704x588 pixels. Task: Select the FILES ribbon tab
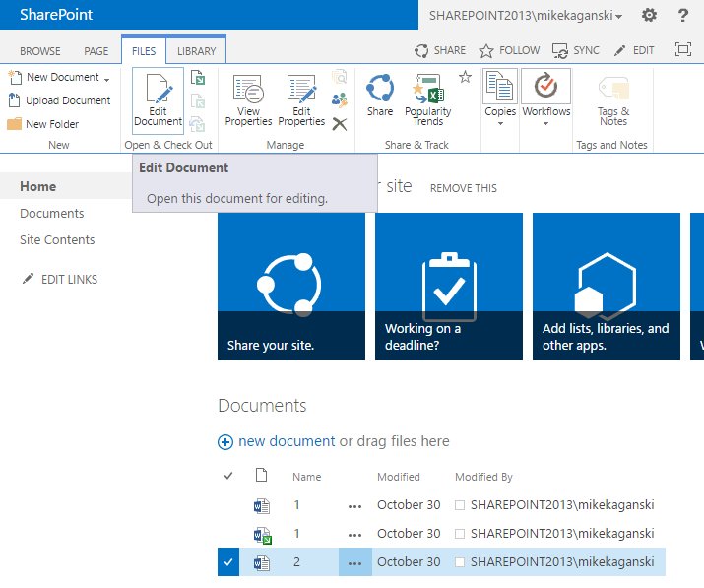(x=144, y=51)
